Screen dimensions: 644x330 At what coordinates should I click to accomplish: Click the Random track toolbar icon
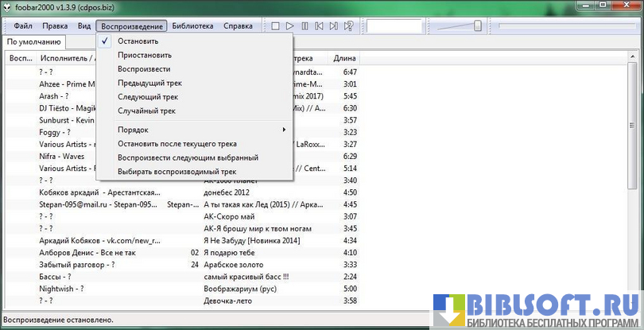348,26
